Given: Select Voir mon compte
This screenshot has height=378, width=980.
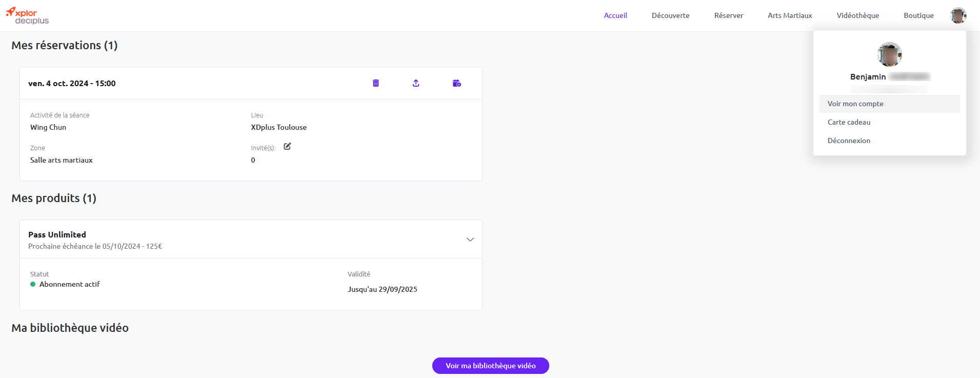Looking at the screenshot, I should tap(890, 104).
